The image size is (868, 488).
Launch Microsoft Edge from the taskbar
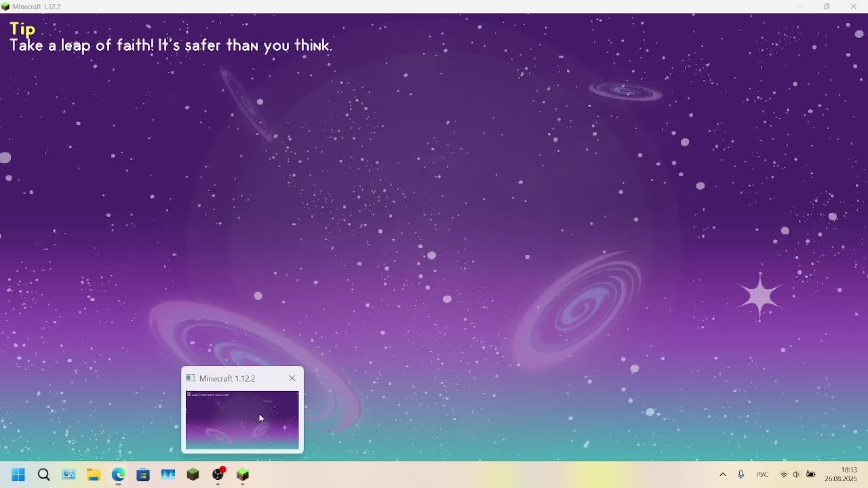click(118, 474)
